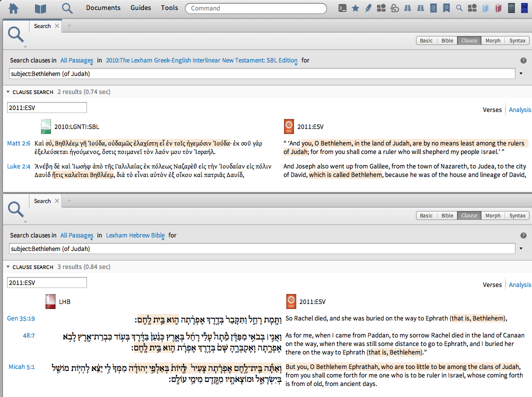Image resolution: width=532 pixels, height=397 pixels.
Task: Click the upper subject:Bethlehem query field
Action: [262, 73]
